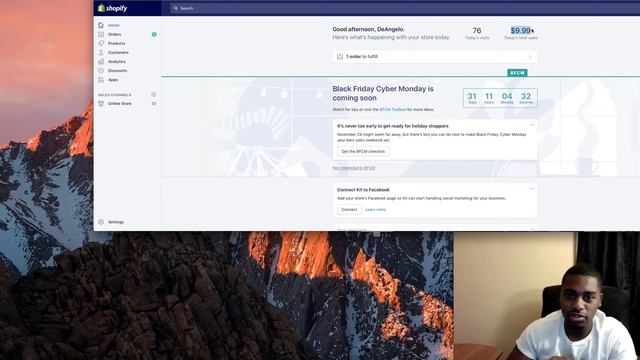Click the Home house icon in sidebar
640x360 pixels.
(x=101, y=25)
